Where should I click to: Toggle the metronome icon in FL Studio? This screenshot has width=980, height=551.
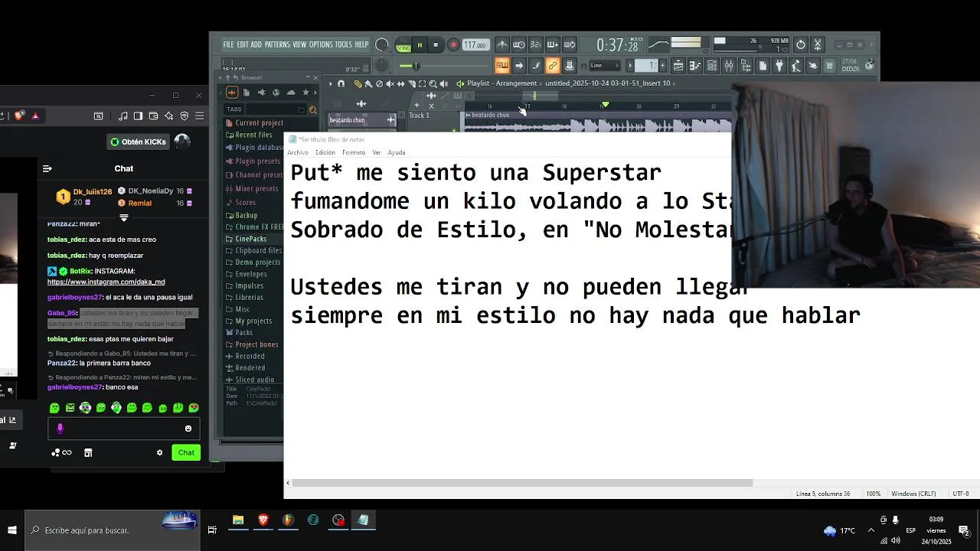[x=501, y=45]
